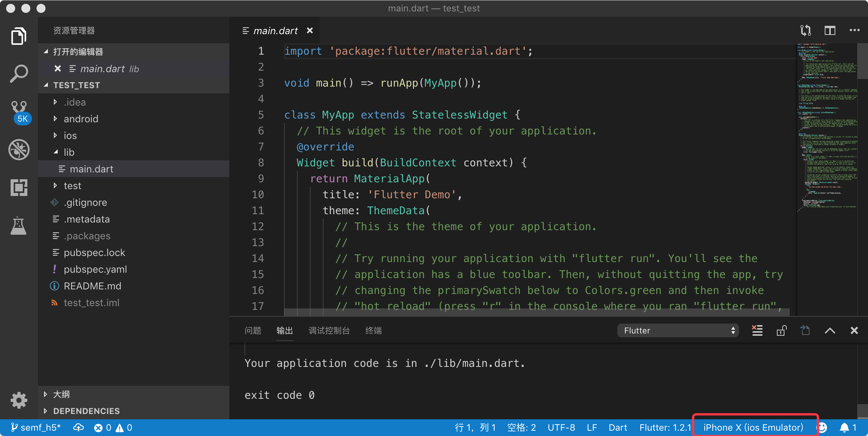The height and width of the screenshot is (436, 868).
Task: Expand the 大纲 outline section
Action: [x=134, y=394]
